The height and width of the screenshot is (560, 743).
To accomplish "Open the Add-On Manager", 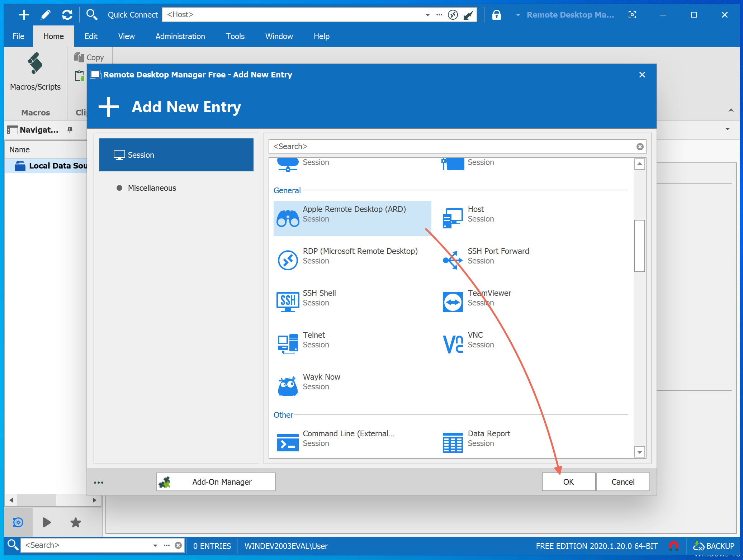I will (216, 481).
